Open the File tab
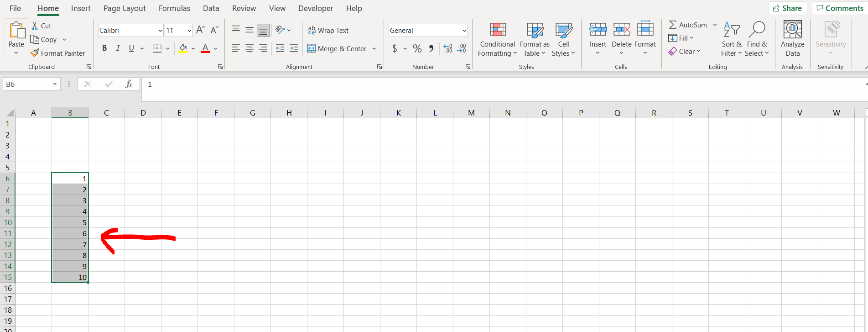This screenshot has width=868, height=332. (15, 8)
